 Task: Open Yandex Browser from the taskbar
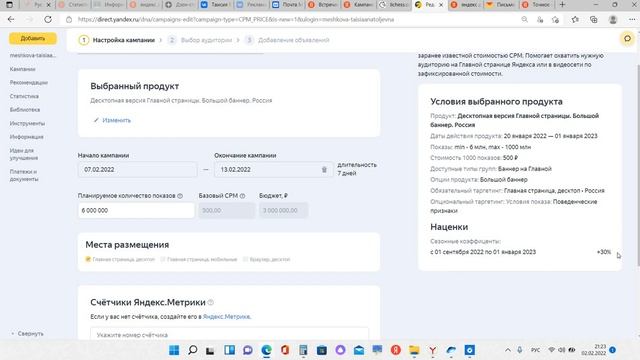pyautogui.click(x=433, y=350)
